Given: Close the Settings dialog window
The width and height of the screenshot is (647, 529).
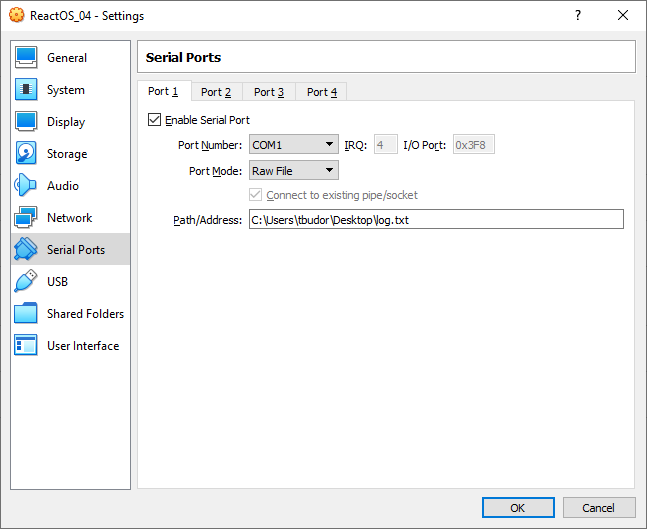Looking at the screenshot, I should pyautogui.click(x=623, y=15).
